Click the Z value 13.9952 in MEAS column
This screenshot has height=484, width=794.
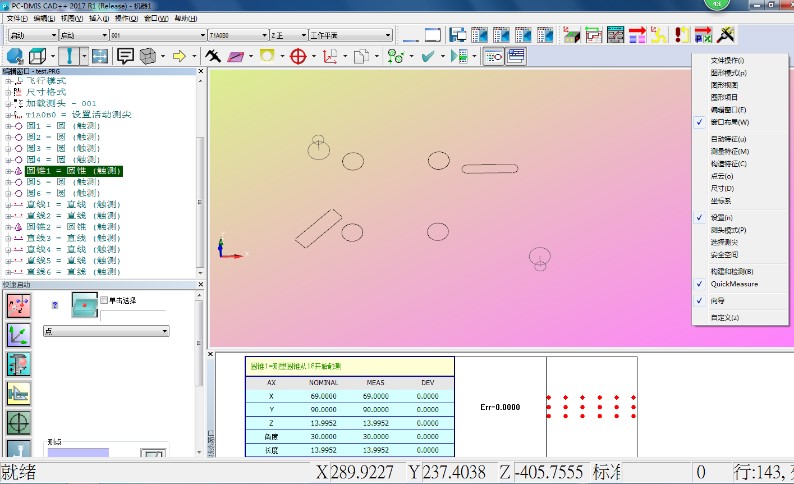[375, 423]
